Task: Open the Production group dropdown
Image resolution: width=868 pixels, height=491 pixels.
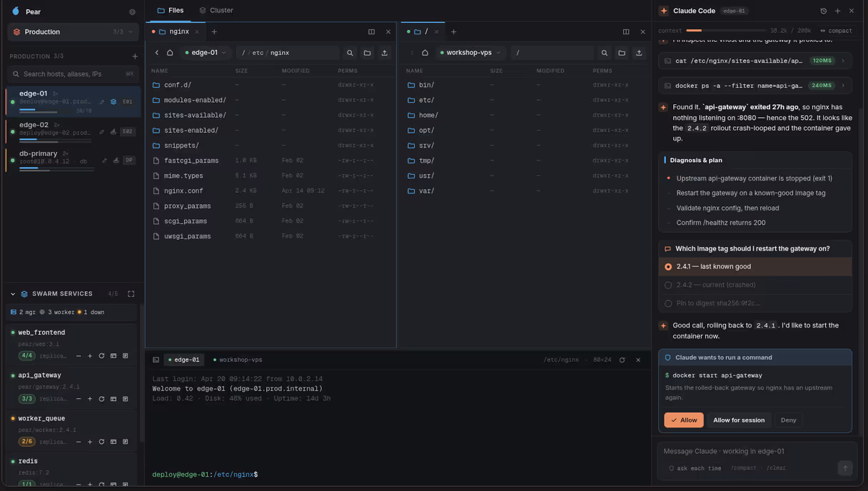Action: (73, 32)
